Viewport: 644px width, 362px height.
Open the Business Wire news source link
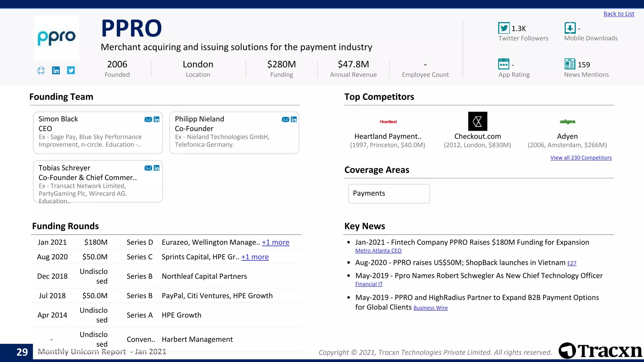pyautogui.click(x=430, y=308)
